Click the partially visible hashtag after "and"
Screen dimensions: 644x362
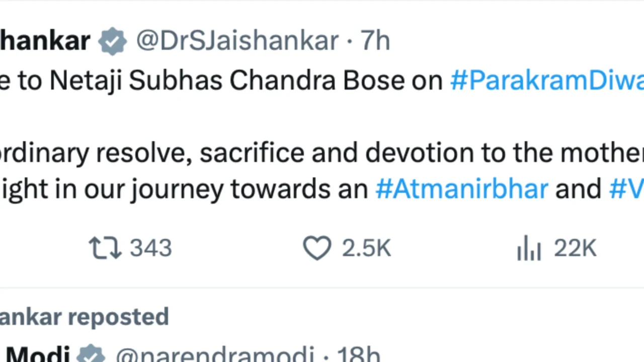[626, 189]
